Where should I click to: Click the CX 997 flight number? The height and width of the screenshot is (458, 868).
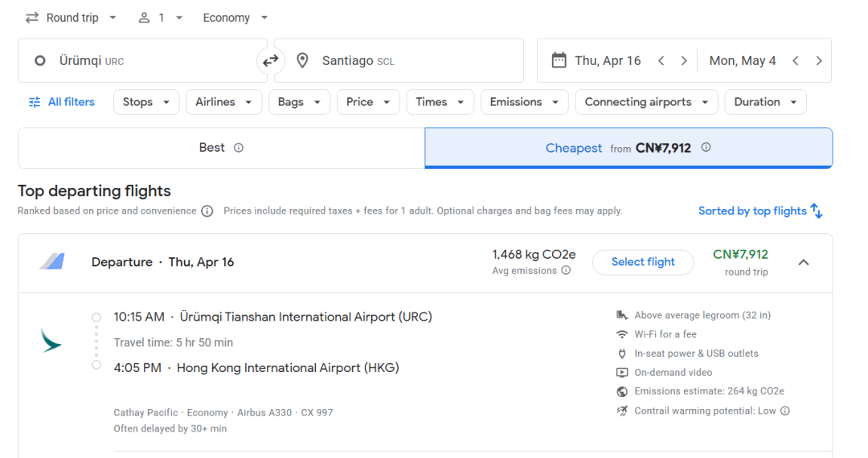[317, 413]
